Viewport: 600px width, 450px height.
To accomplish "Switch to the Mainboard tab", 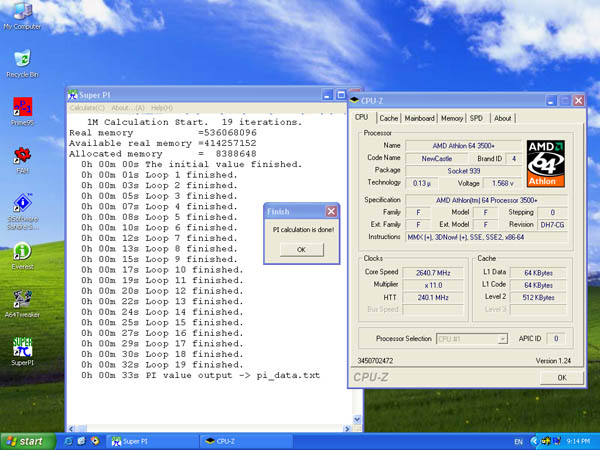I will pyautogui.click(x=419, y=118).
